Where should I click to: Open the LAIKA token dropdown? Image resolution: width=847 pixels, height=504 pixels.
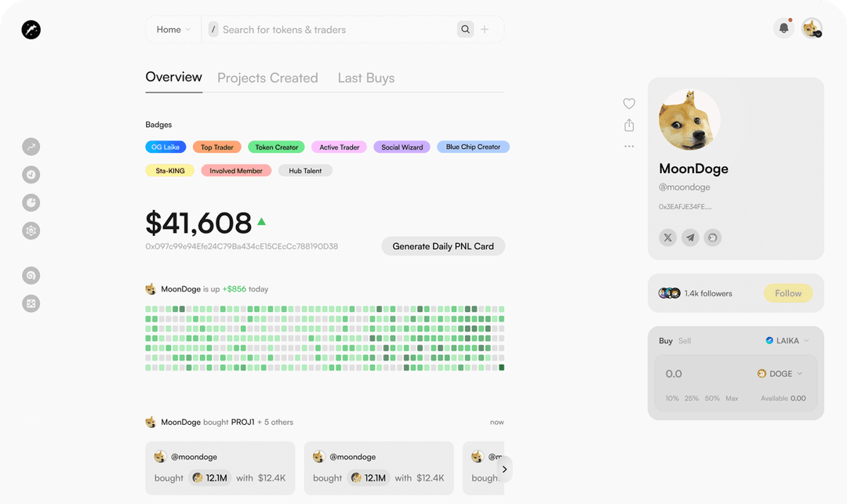tap(787, 341)
